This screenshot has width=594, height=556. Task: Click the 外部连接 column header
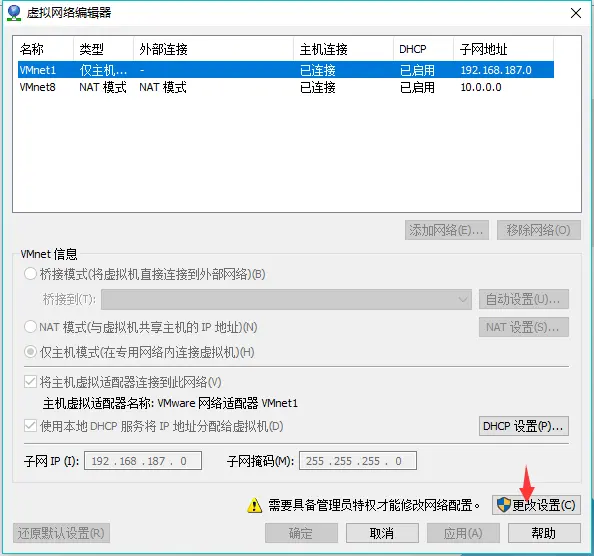click(x=213, y=49)
